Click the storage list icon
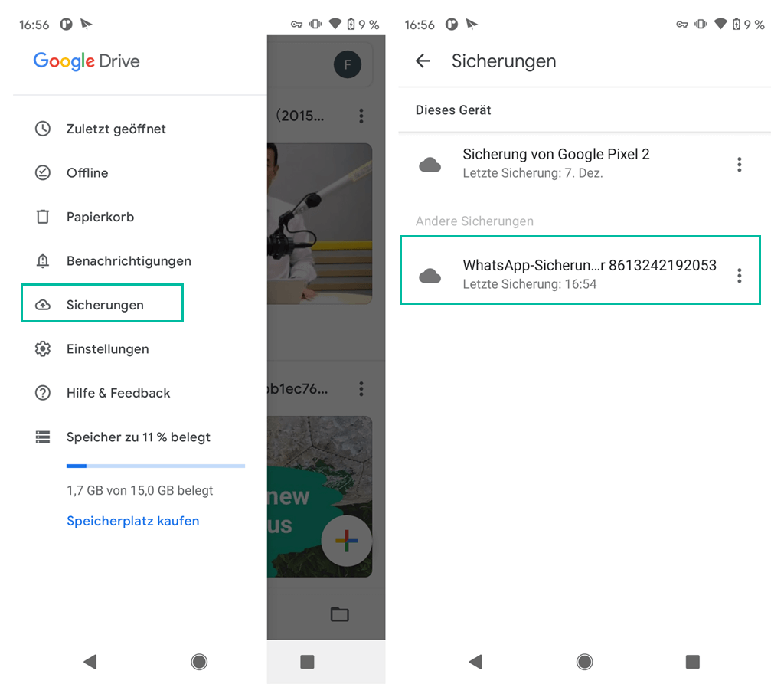The image size is (784, 697). pyautogui.click(x=43, y=437)
